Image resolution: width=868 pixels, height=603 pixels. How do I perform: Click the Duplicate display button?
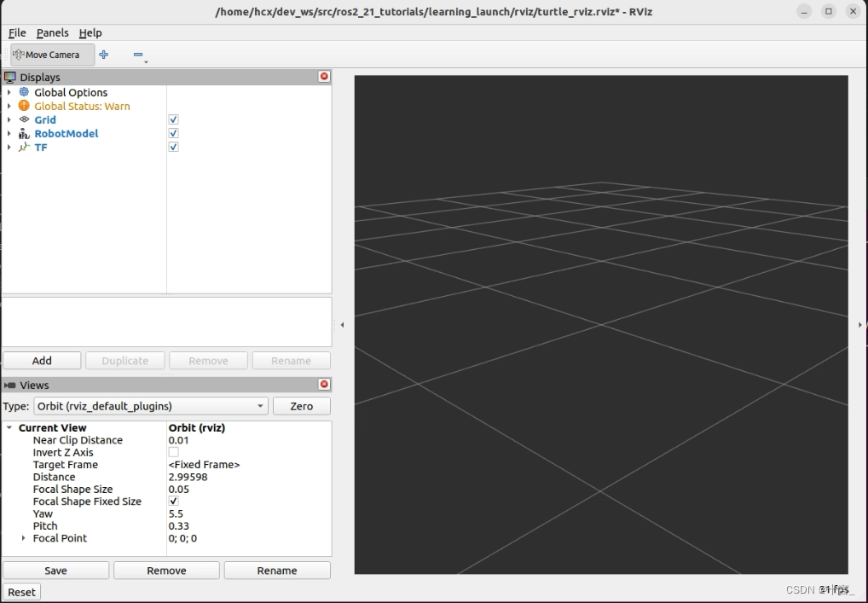125,361
